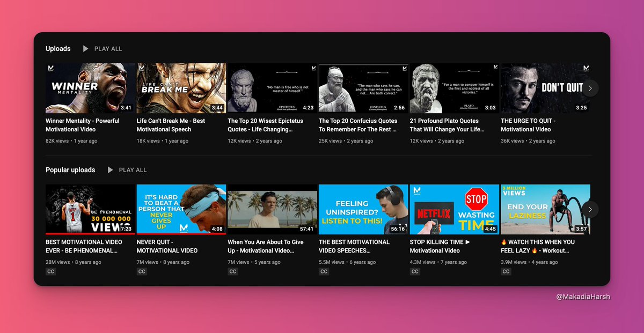Image resolution: width=644 pixels, height=333 pixels.
Task: Open the End Your Laziness thumbnail
Action: point(545,209)
